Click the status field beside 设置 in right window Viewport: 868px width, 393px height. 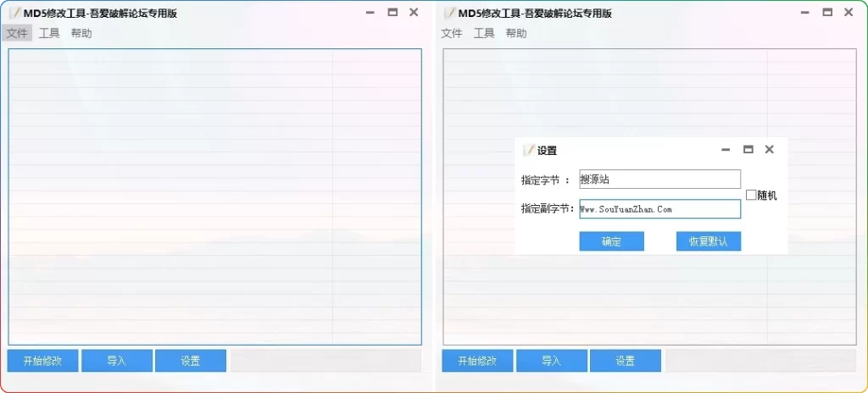(x=760, y=361)
